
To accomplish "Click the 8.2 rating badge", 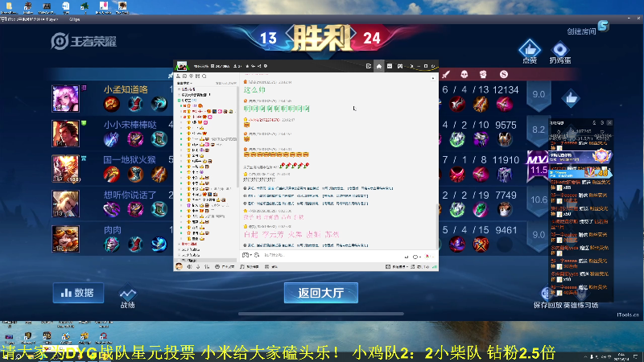I will pyautogui.click(x=539, y=130).
